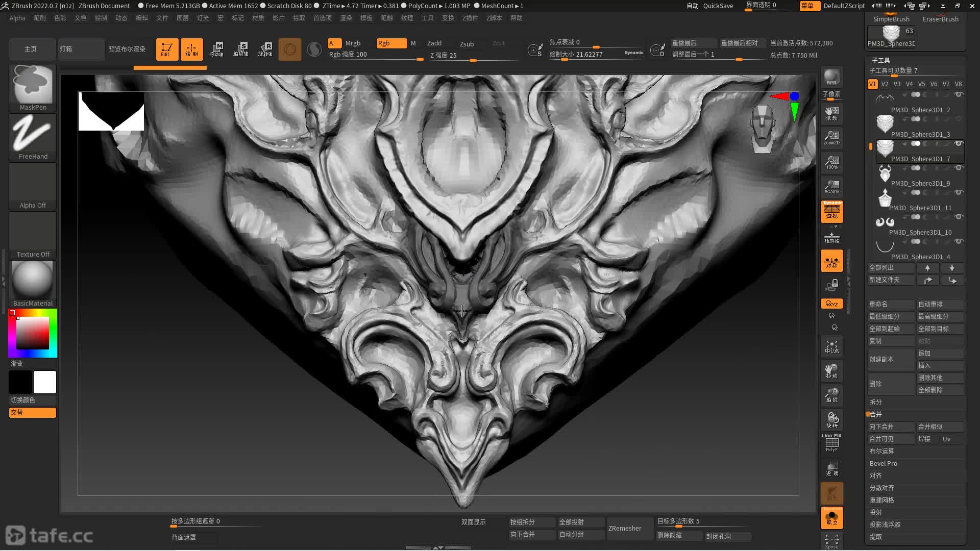Click the 中心点 frame icon
The image size is (980, 551).
click(x=831, y=346)
